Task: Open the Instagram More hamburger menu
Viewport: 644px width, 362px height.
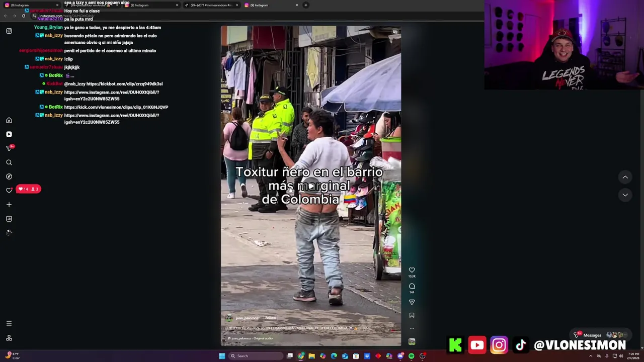Action: click(x=9, y=324)
